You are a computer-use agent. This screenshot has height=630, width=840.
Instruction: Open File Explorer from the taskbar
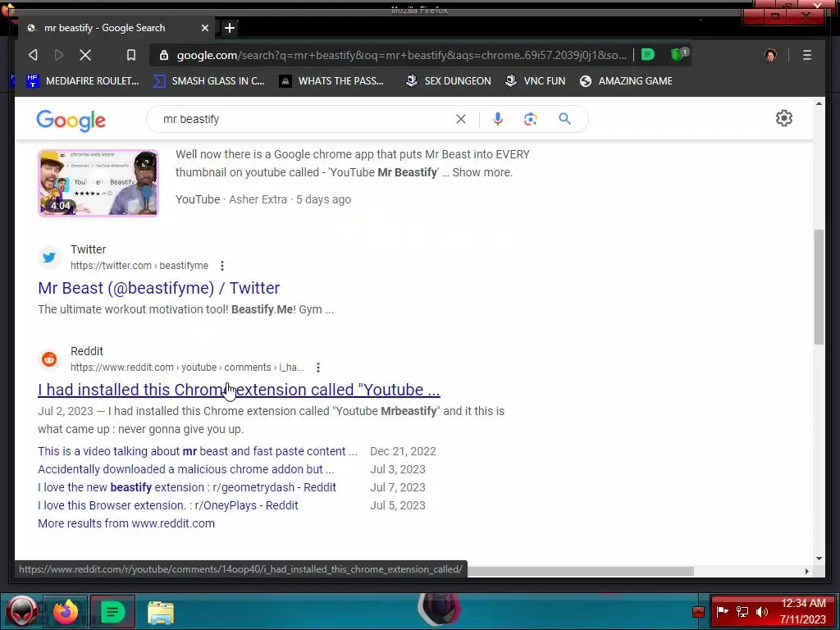[x=160, y=612]
